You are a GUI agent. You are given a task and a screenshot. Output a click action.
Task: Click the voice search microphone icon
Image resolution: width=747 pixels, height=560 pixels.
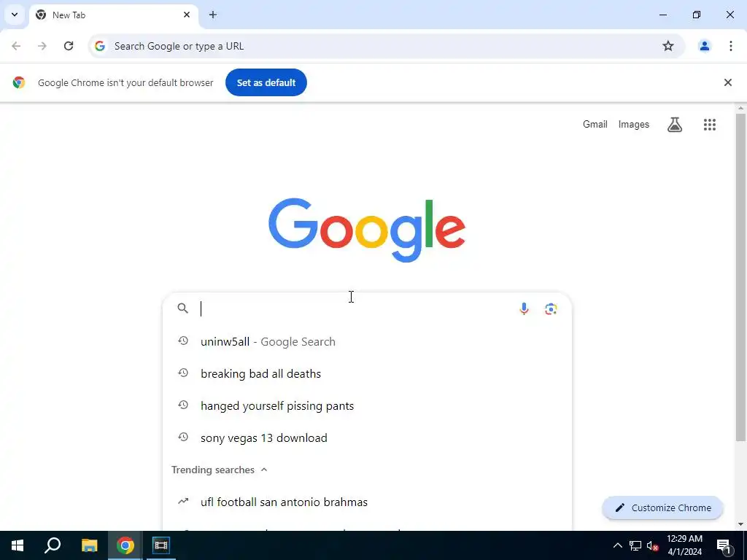524,309
